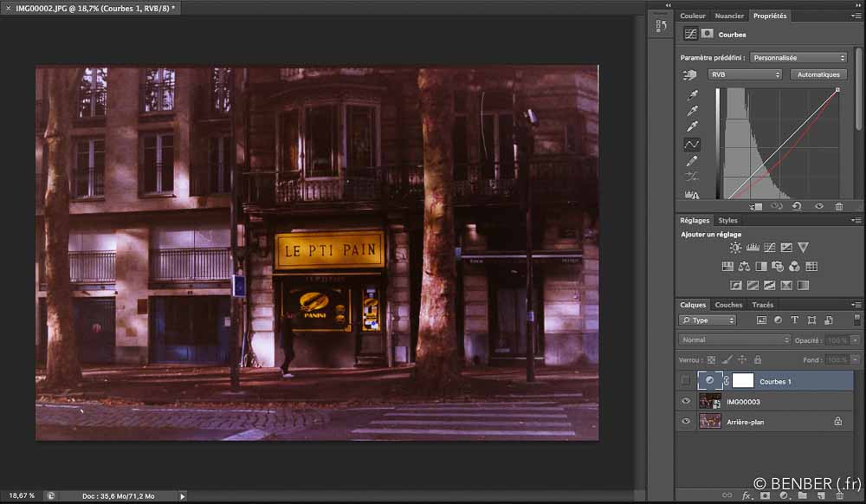This screenshot has height=504, width=866.
Task: Select the Brightness/Contrast adjustment icon
Action: point(735,248)
